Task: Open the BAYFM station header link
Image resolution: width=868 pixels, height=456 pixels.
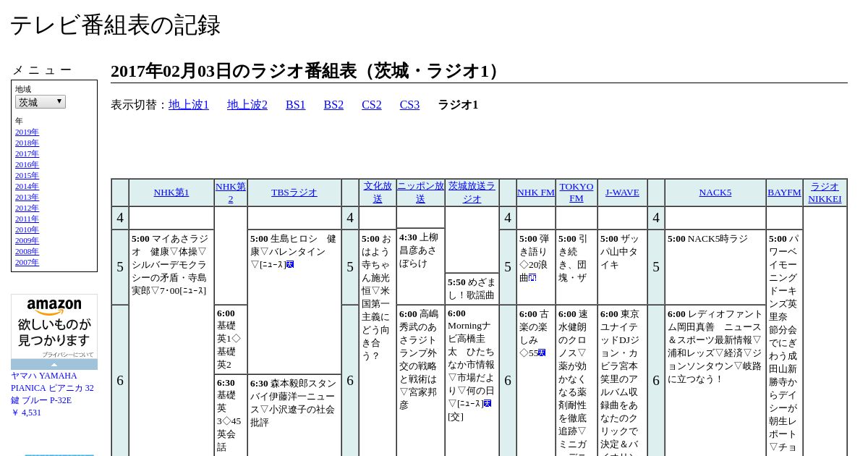Action: pyautogui.click(x=785, y=193)
